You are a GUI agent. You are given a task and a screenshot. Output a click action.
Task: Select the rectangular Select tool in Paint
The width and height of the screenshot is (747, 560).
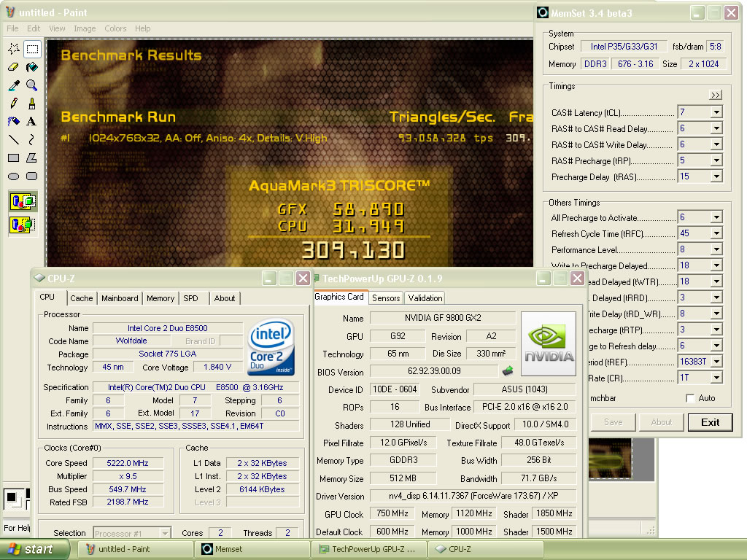click(32, 49)
